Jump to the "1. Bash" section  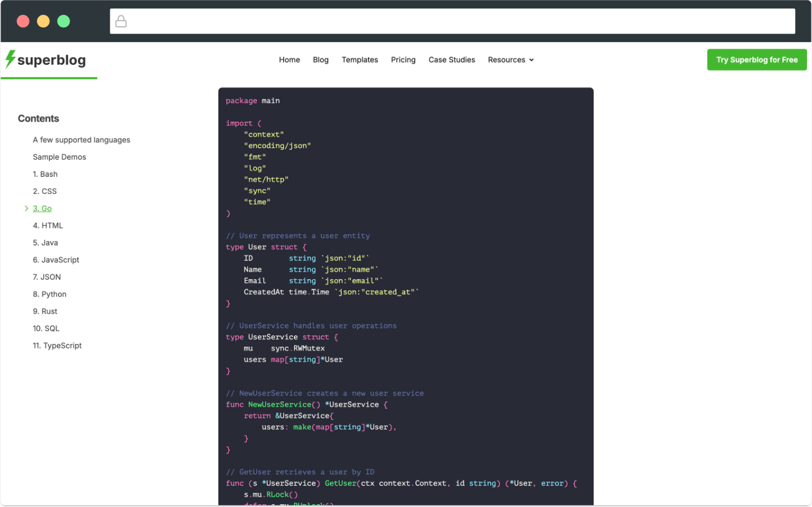(x=45, y=174)
